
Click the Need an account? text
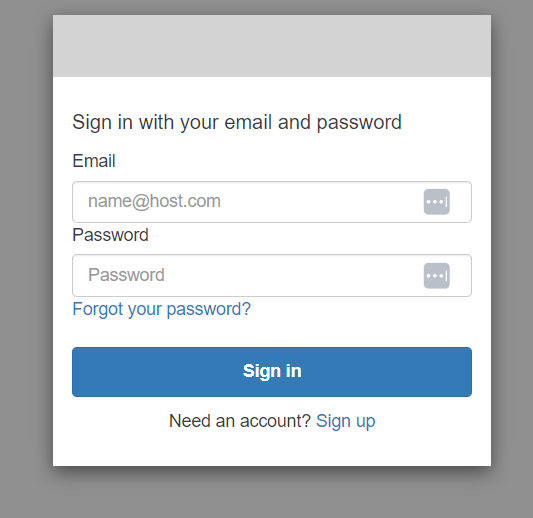click(x=240, y=421)
